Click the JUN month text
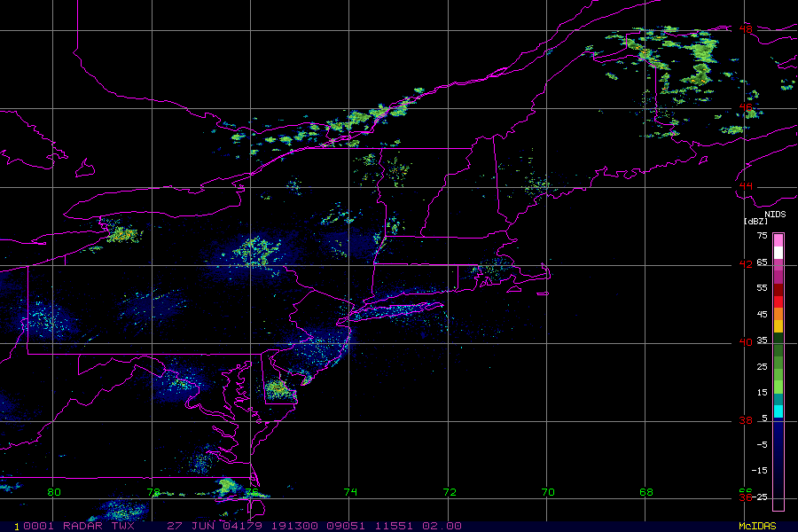798x532 pixels. (201, 526)
